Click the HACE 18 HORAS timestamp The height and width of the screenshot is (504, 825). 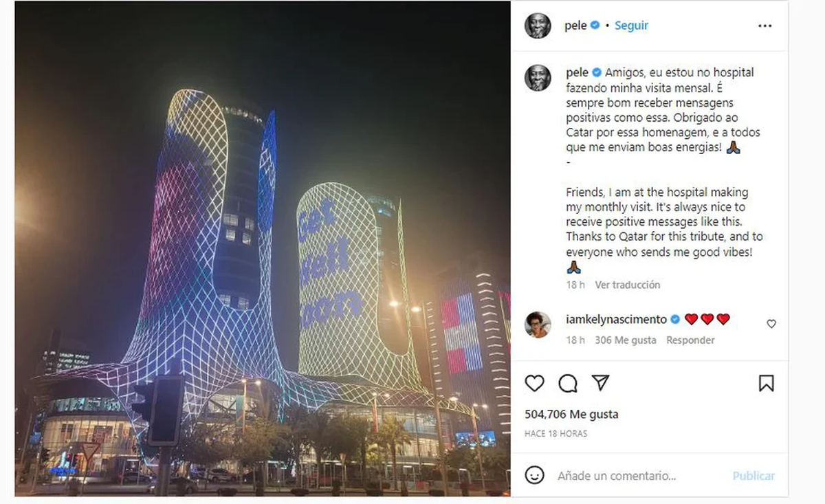(x=556, y=434)
